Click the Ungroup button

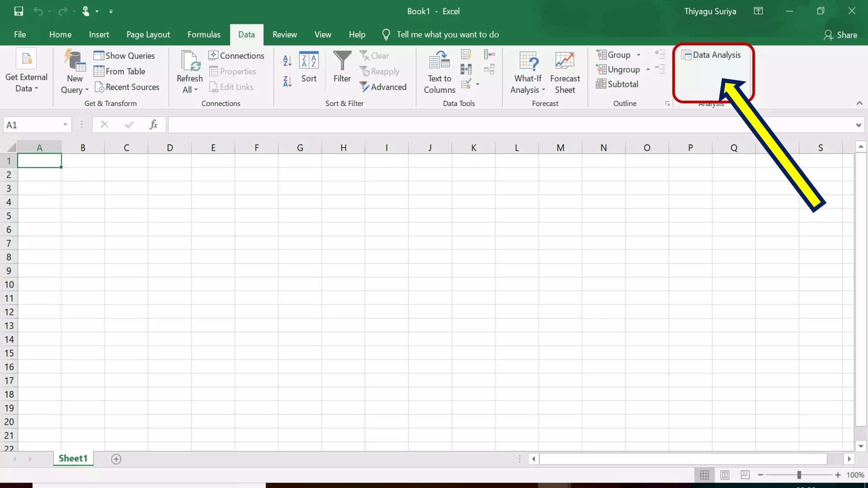(x=618, y=70)
